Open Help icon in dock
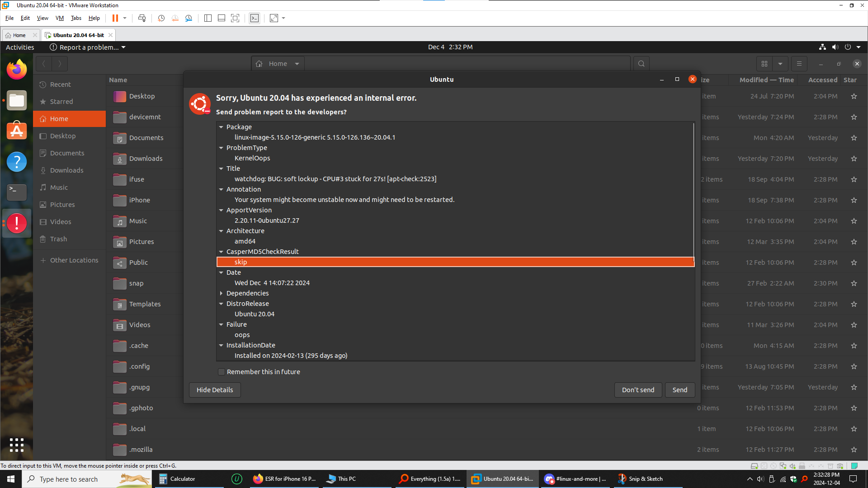Screen dimensions: 868x488 coord(17,161)
